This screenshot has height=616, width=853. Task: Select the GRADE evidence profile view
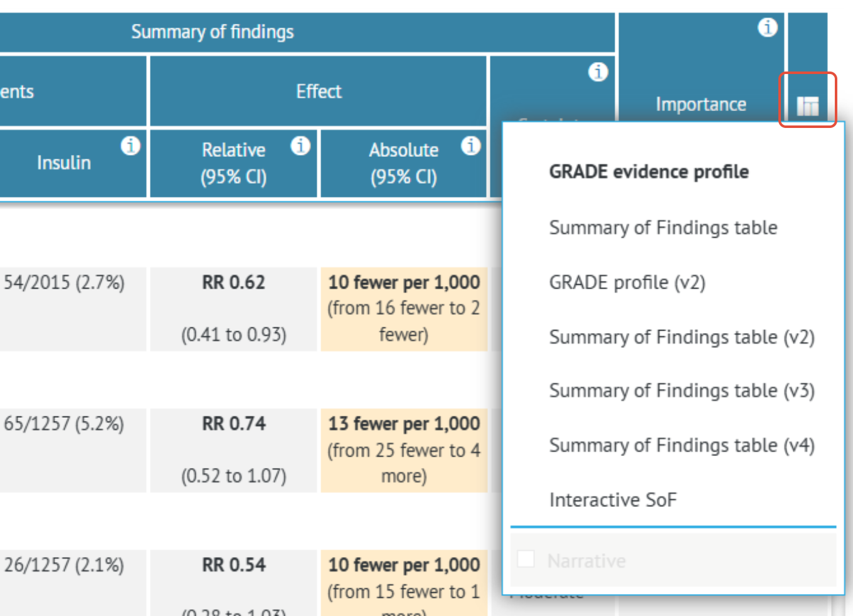(x=649, y=171)
